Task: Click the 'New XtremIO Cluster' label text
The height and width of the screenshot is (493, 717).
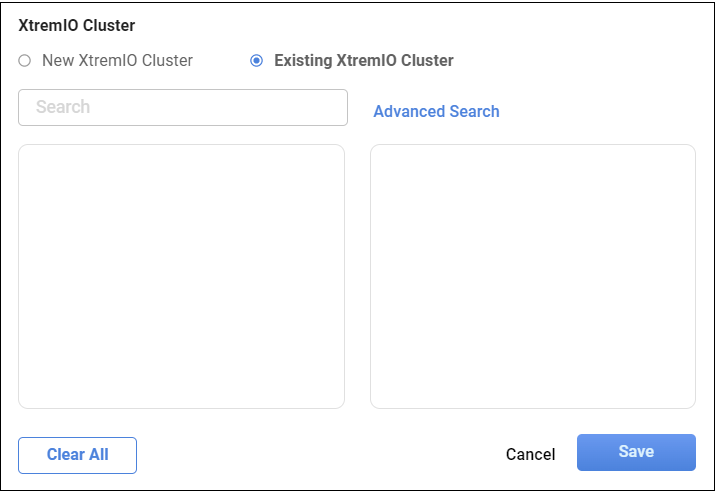Action: 117,61
